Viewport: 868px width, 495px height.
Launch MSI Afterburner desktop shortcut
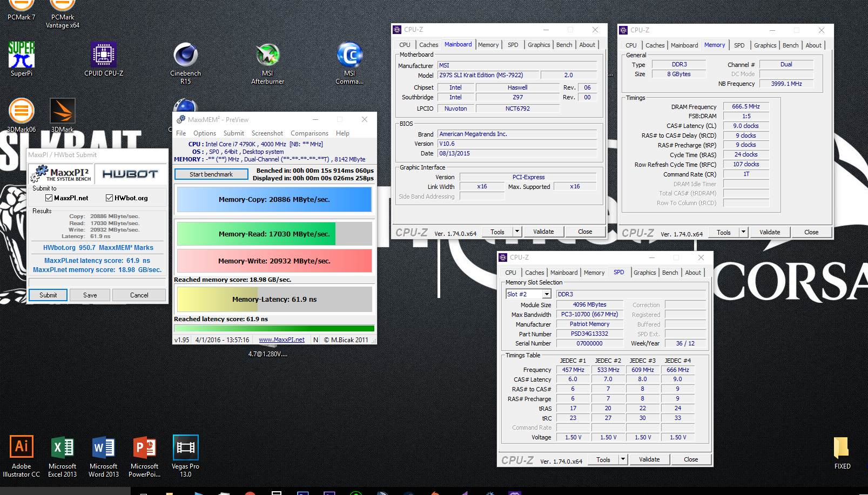(x=267, y=63)
